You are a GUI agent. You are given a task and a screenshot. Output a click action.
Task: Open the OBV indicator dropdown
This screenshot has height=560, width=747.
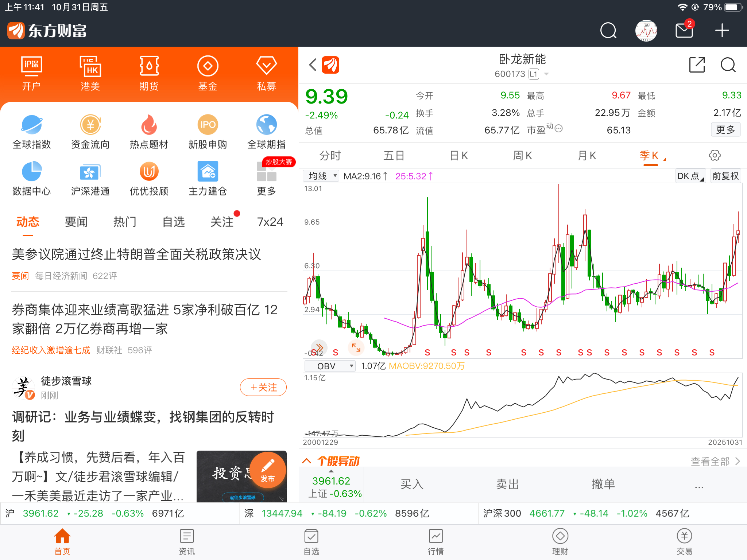tap(330, 366)
